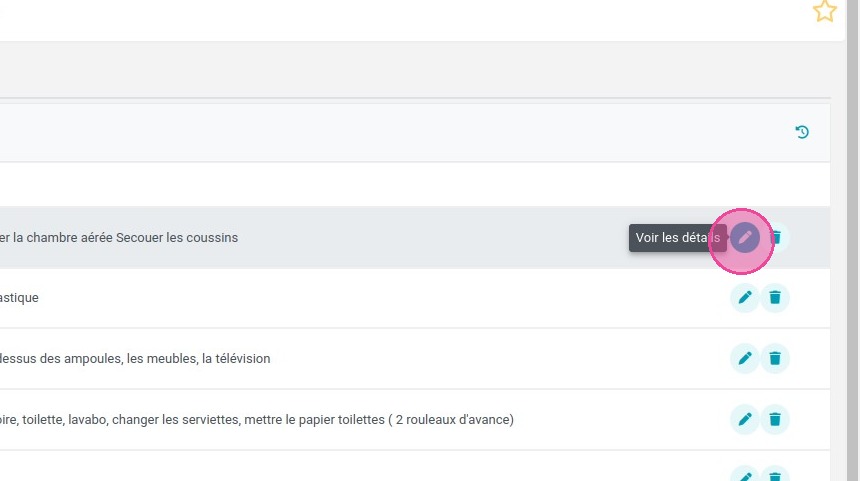860x481 pixels.
Task: Delete the task ending in 'astique'
Action: pos(775,298)
